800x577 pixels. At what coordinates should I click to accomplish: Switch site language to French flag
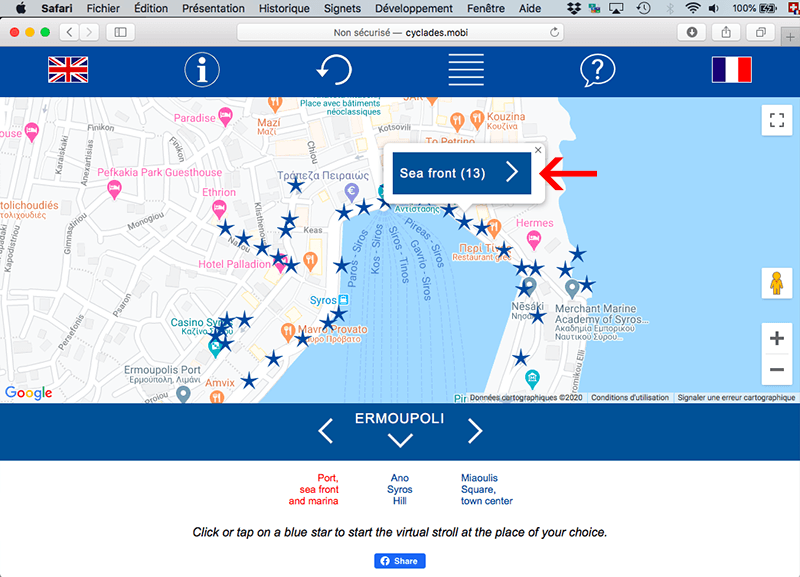(x=732, y=69)
